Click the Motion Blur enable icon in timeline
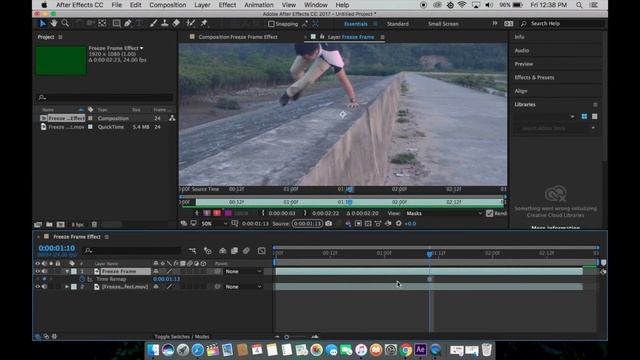Viewport: 640px width, 360px height. pyautogui.click(x=246, y=251)
